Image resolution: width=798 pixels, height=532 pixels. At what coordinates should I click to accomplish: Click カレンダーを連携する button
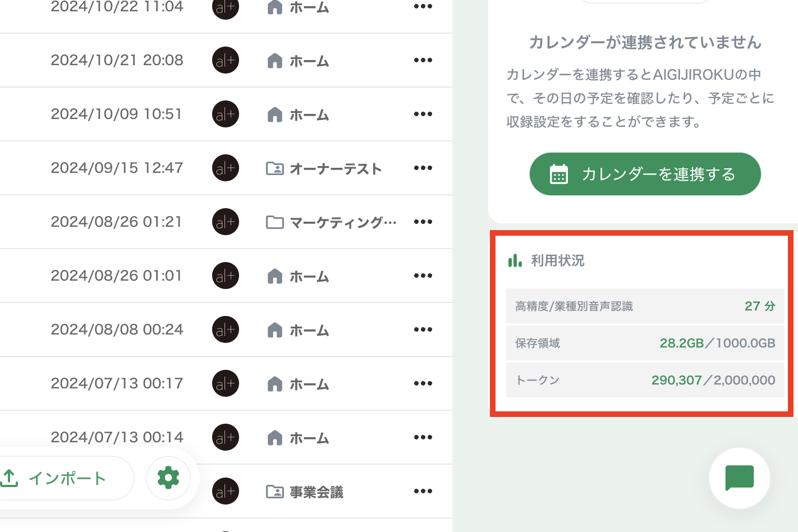[x=645, y=174]
